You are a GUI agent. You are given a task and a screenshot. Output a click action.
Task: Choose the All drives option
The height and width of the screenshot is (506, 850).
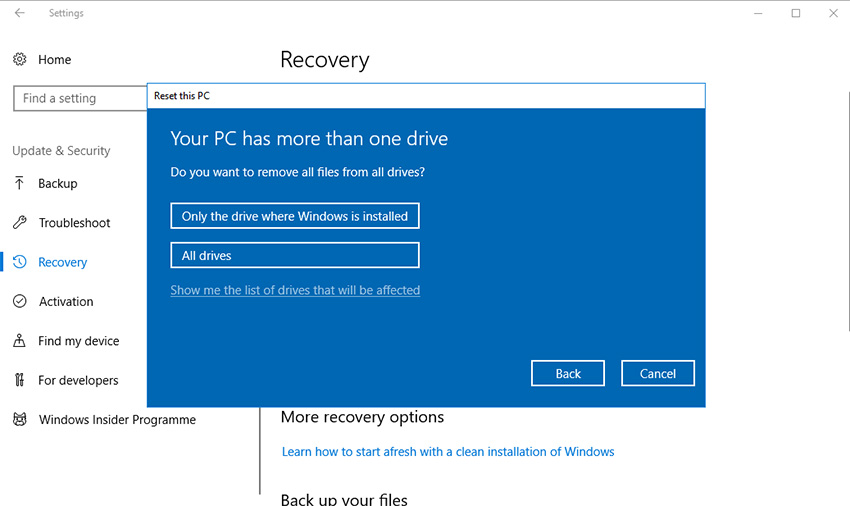(295, 255)
